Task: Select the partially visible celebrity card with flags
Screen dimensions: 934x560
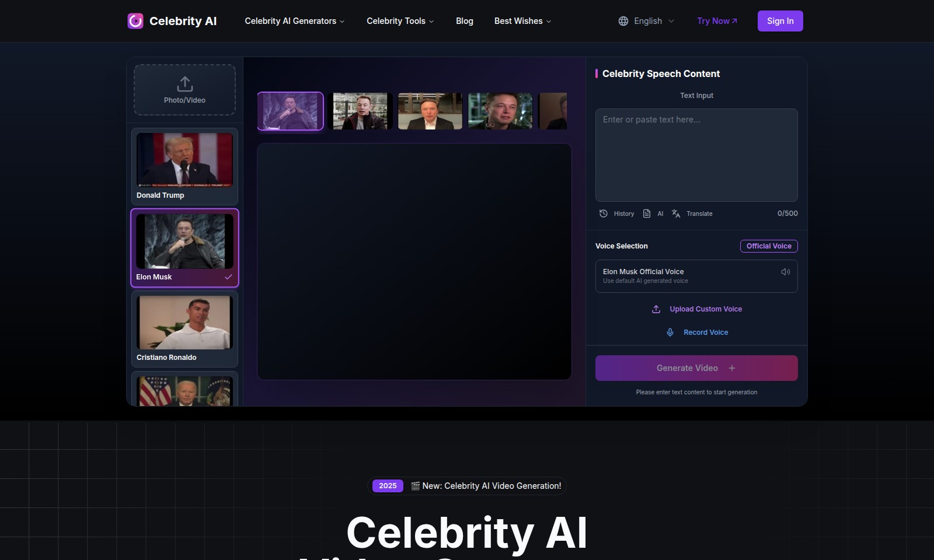Action: [184, 389]
